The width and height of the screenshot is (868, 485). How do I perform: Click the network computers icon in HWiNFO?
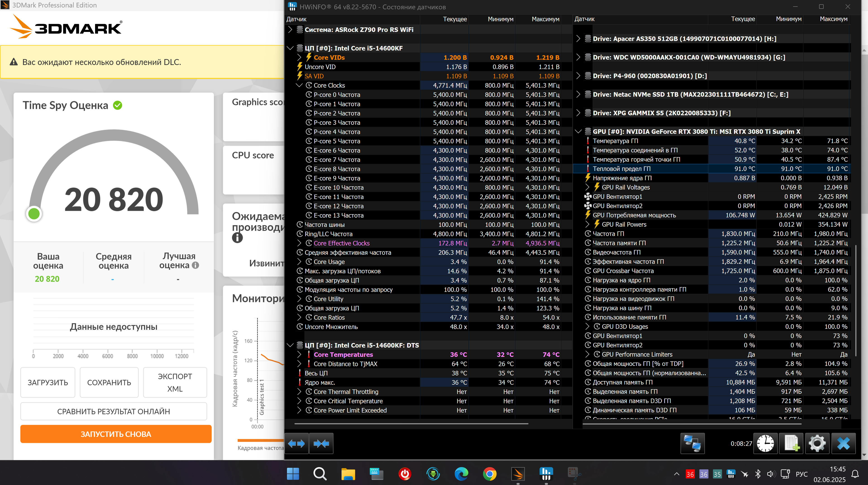[692, 444]
